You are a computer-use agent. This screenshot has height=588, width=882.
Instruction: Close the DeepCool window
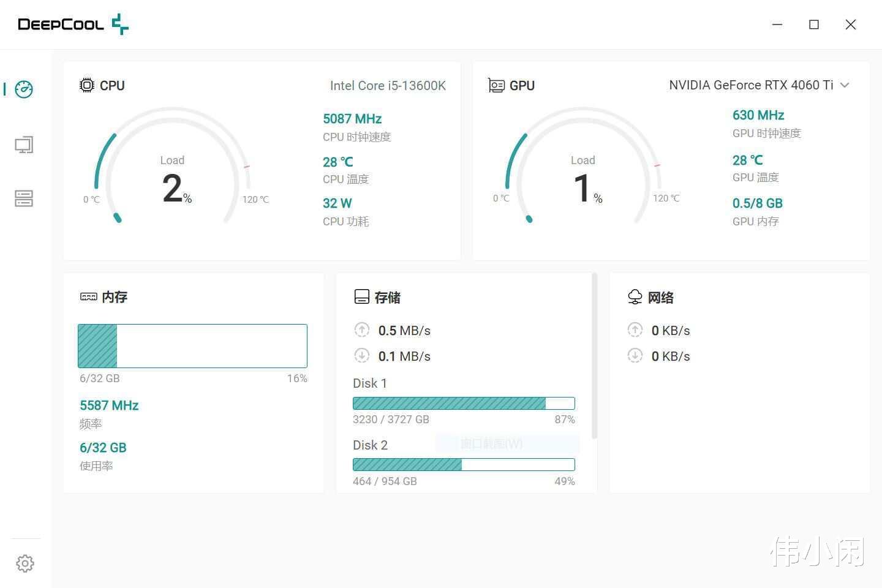(851, 24)
